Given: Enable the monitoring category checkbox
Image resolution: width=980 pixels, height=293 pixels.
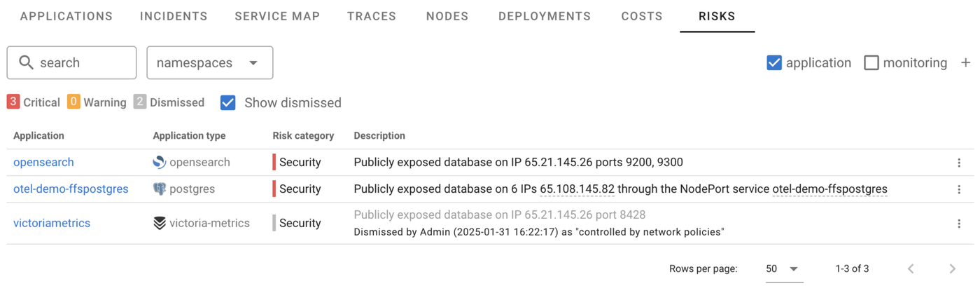Looking at the screenshot, I should pyautogui.click(x=871, y=62).
